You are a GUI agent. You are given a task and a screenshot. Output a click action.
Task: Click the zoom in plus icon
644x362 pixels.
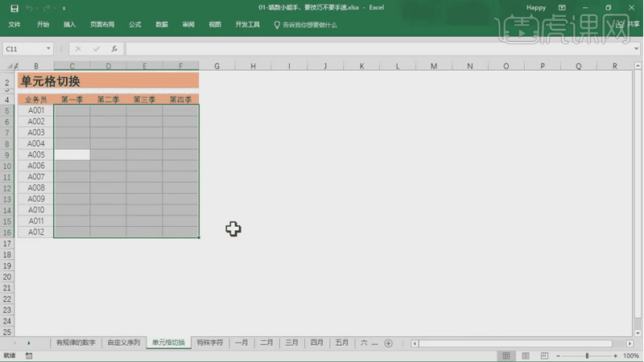[615, 356]
